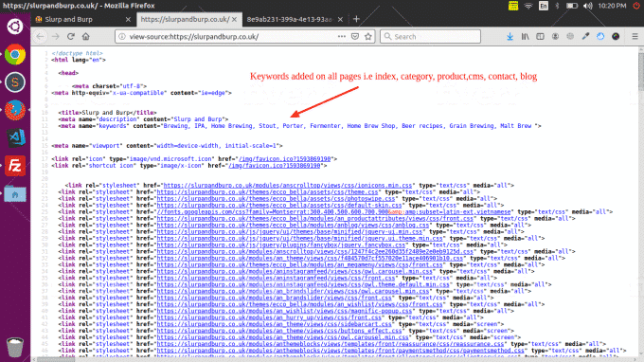Open the battery status indicator
The image size is (644, 362).
pyautogui.click(x=572, y=6)
